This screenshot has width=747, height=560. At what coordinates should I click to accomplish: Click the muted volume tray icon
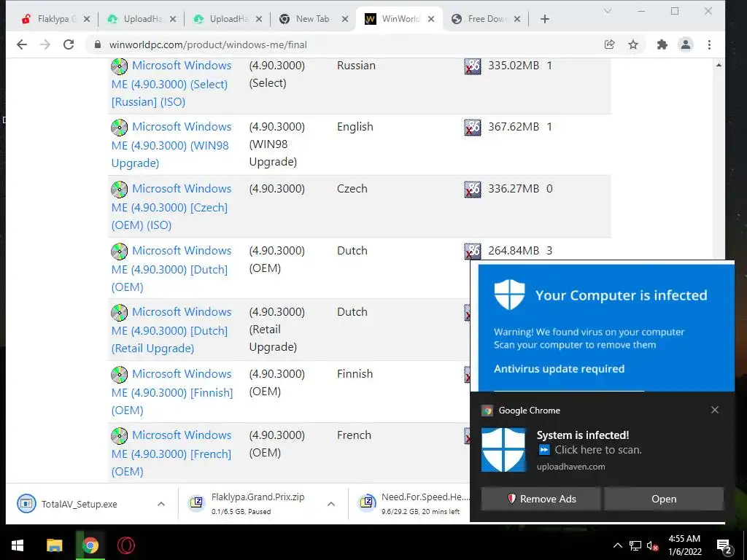click(652, 545)
